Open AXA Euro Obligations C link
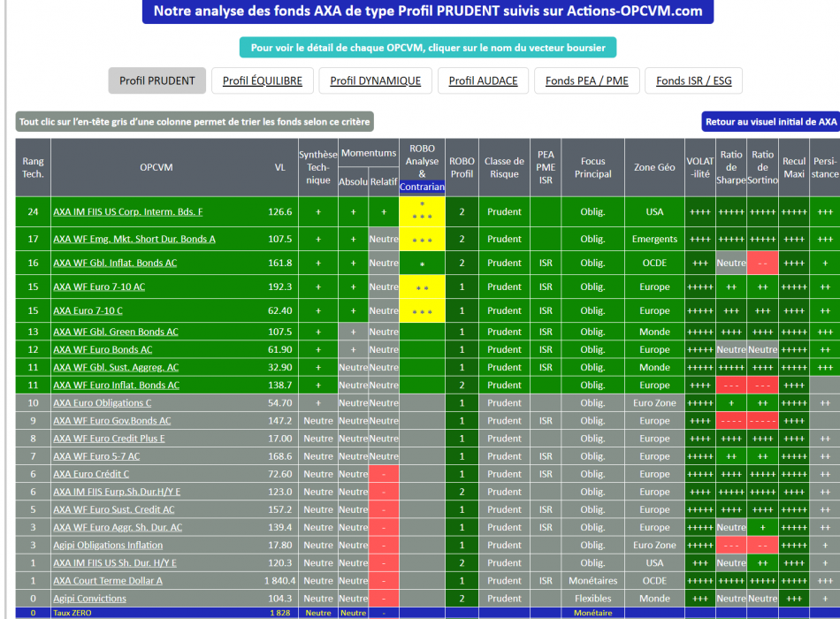840x619 pixels. pos(103,402)
